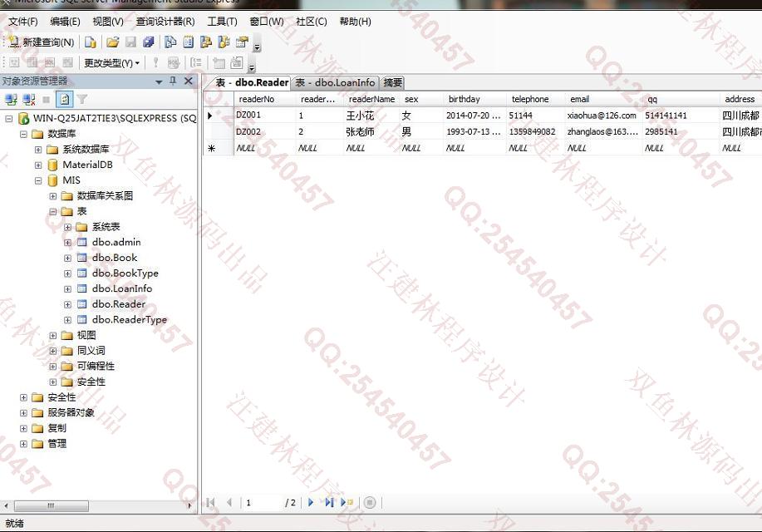
Task: Open the Registered Servers toolbar icon
Action: coord(170,42)
